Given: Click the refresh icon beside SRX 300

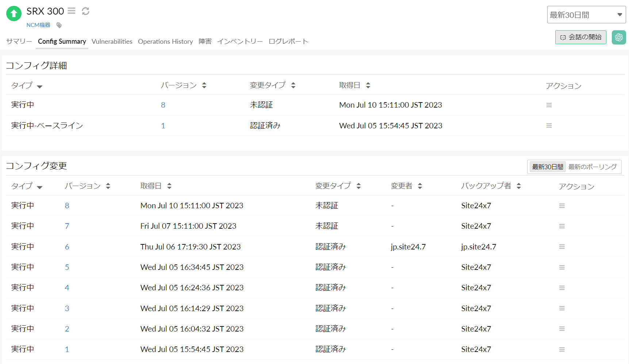Looking at the screenshot, I should [85, 11].
